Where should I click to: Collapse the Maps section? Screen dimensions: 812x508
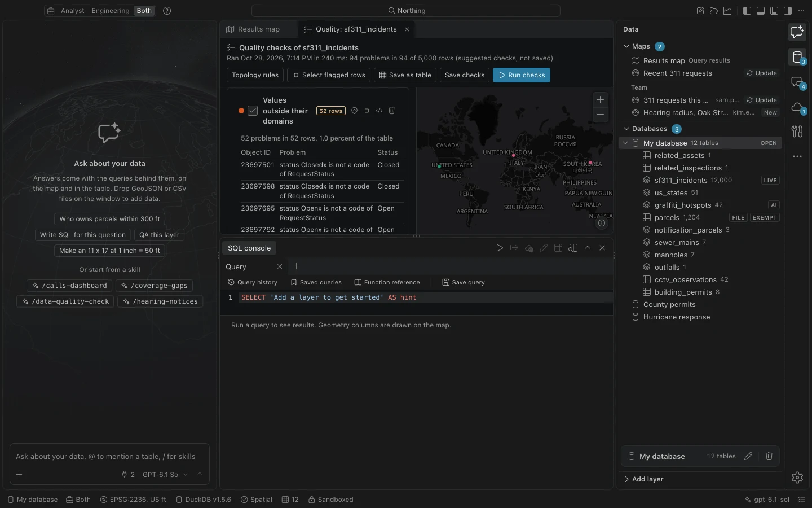[626, 46]
